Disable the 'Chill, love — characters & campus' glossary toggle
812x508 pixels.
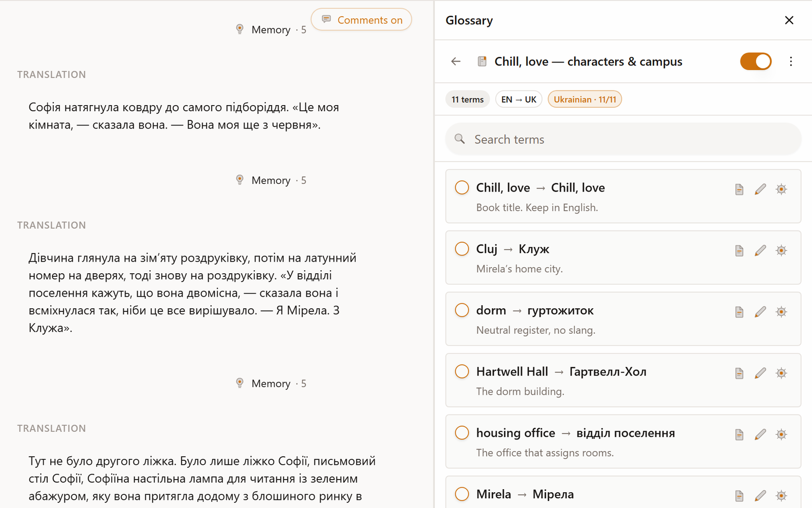[756, 61]
